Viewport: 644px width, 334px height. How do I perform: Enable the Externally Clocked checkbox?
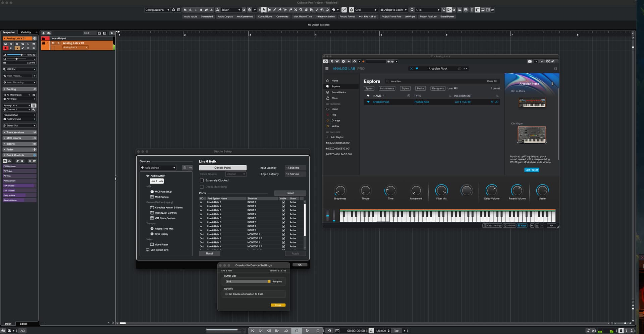point(202,180)
